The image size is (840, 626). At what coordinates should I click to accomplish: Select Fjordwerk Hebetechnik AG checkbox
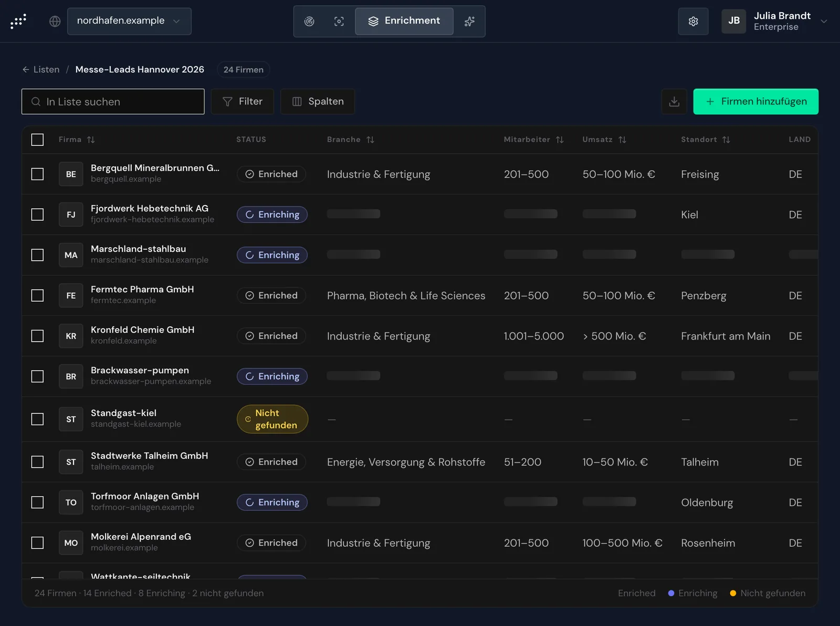pyautogui.click(x=37, y=215)
